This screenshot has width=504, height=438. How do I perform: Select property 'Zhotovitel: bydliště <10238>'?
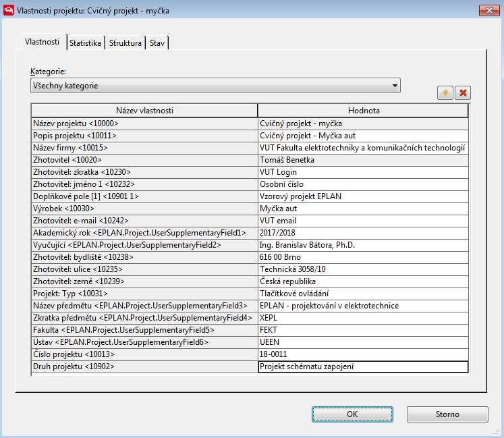[144, 257]
